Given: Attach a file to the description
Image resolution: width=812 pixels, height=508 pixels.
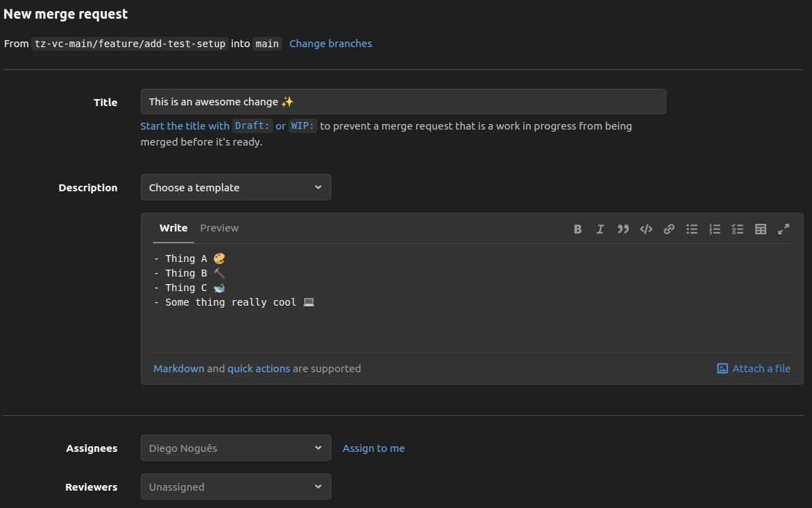Looking at the screenshot, I should pos(753,368).
